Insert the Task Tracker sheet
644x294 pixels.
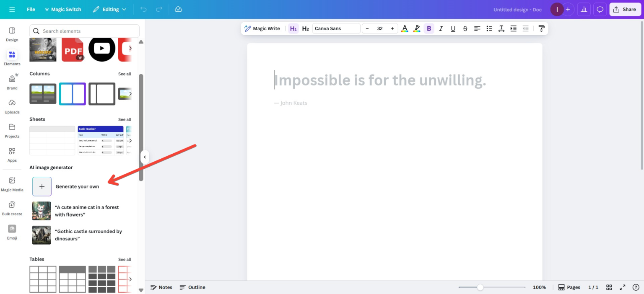(101, 141)
